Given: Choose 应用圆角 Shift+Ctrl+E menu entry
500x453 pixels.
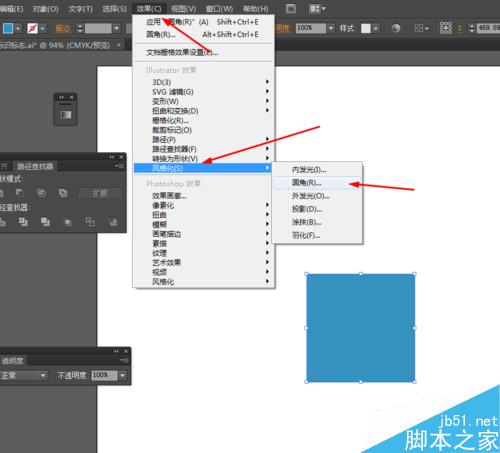Looking at the screenshot, I should pyautogui.click(x=203, y=22).
